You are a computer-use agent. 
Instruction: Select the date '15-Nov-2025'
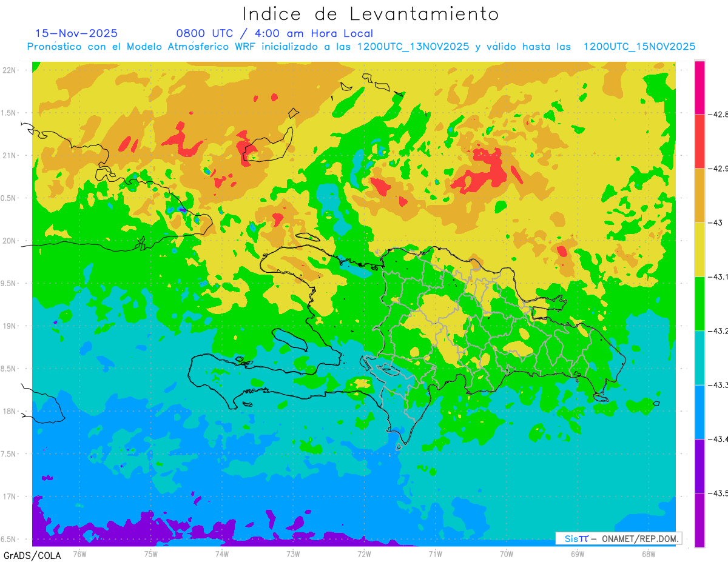point(76,33)
